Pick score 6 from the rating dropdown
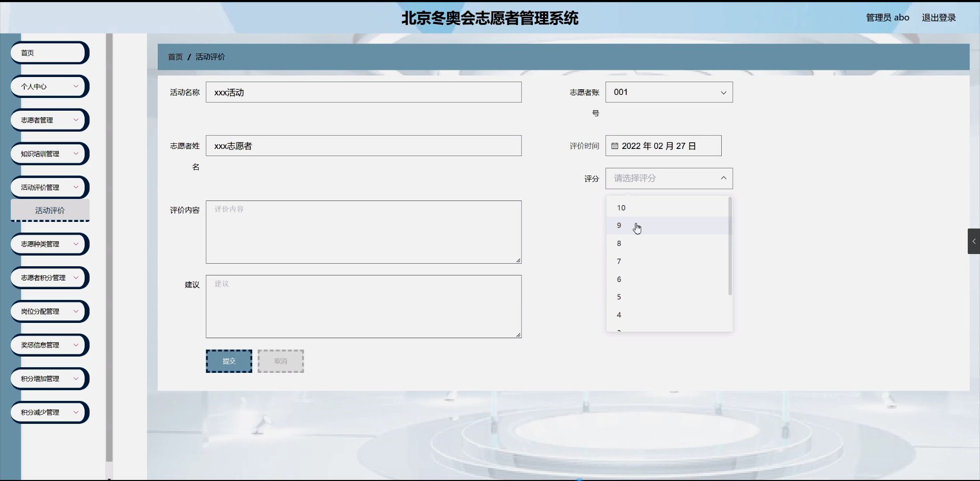The height and width of the screenshot is (481, 980). pos(619,279)
